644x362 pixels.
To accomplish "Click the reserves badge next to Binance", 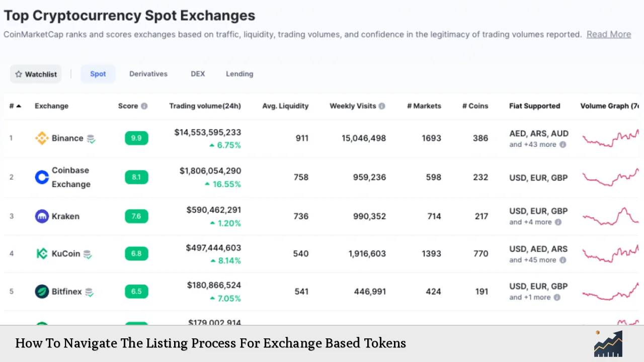I will tap(91, 139).
